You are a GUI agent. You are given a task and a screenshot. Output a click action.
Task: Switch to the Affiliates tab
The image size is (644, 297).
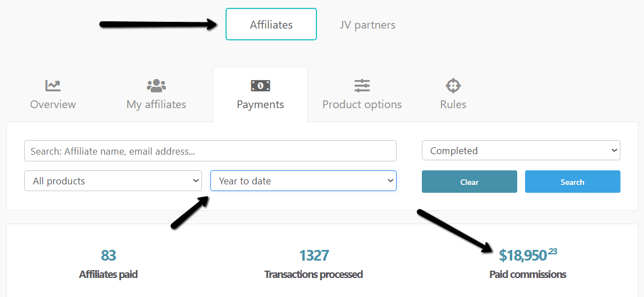(x=271, y=24)
